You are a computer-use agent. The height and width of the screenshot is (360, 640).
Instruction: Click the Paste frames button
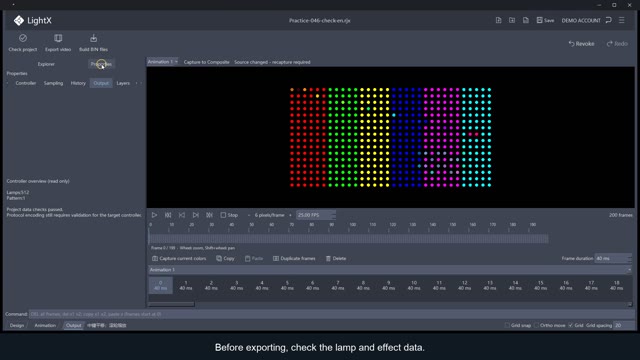[254, 259]
